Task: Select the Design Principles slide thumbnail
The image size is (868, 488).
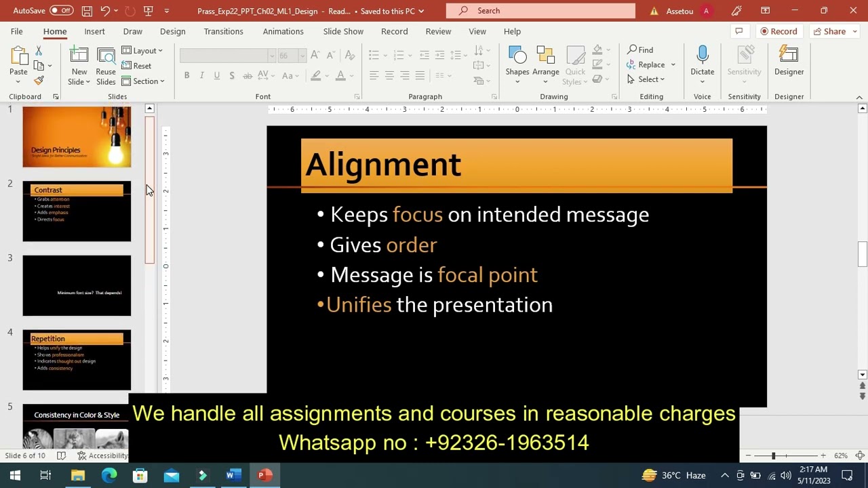Action: 77,137
